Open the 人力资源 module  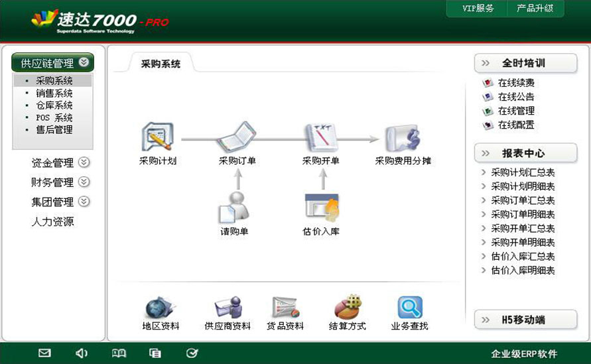click(x=53, y=221)
